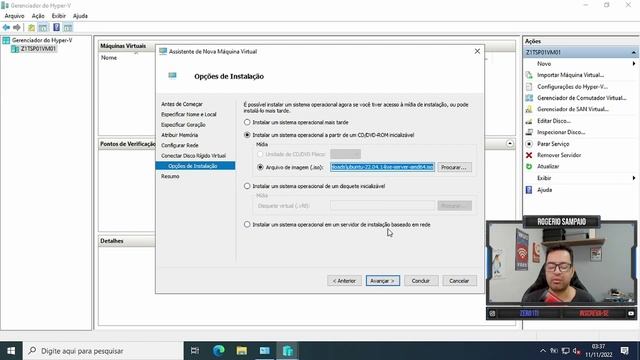The width and height of the screenshot is (640, 360).
Task: Open Server Manager taskbar icon
Action: pos(264,351)
